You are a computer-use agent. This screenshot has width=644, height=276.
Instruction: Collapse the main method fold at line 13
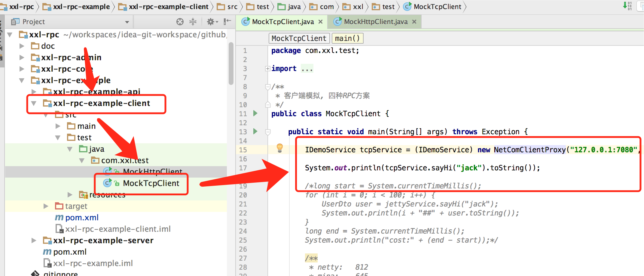pos(268,132)
